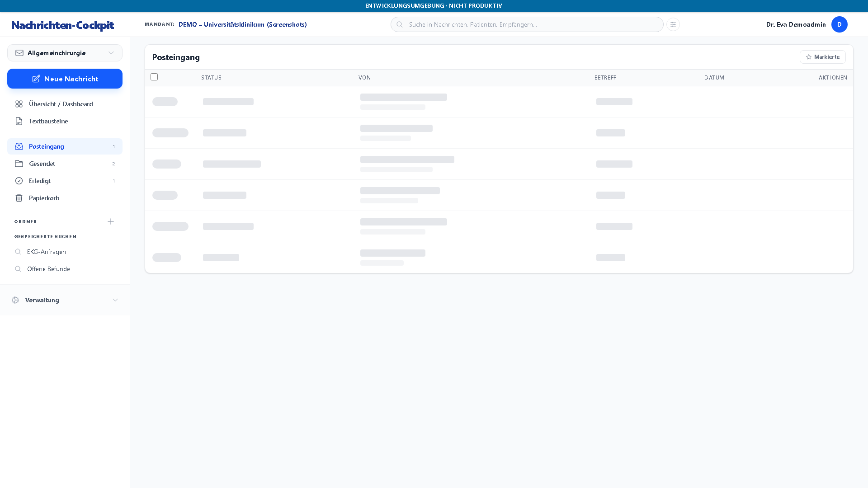The height and width of the screenshot is (488, 868).
Task: Click the pencil icon on Neue Nachricht
Action: click(x=36, y=79)
